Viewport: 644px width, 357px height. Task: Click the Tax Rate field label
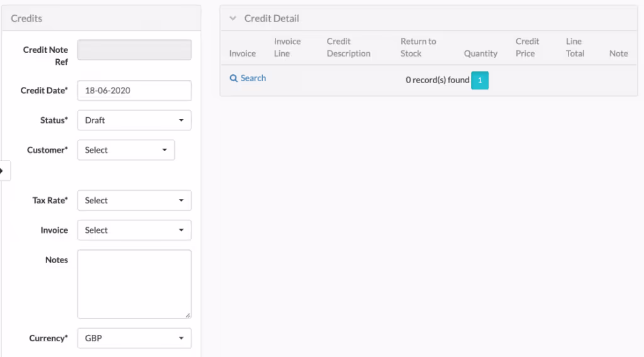[50, 200]
